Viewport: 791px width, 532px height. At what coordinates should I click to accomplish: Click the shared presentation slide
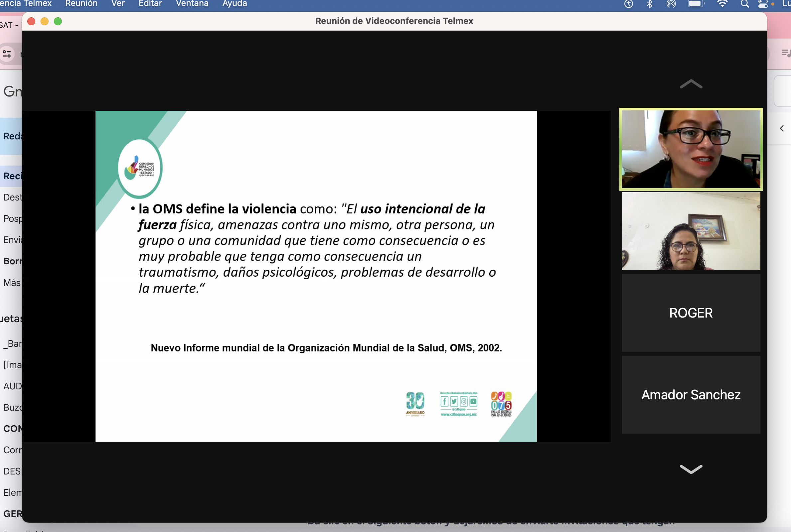point(316,276)
